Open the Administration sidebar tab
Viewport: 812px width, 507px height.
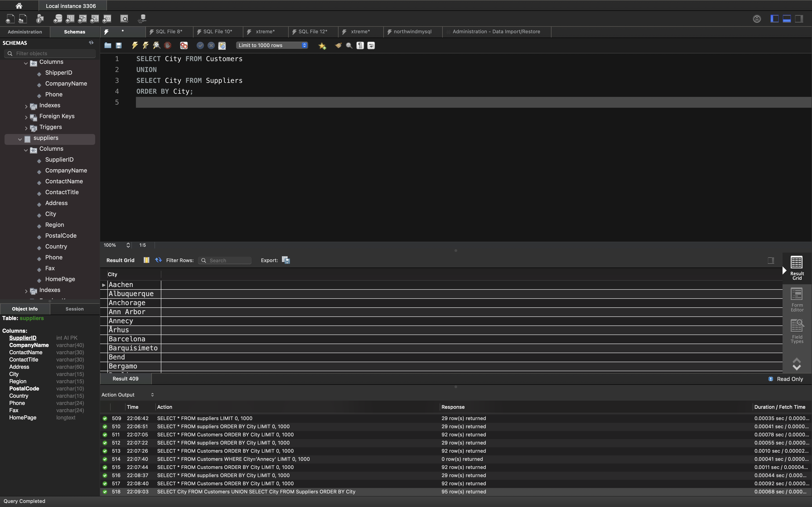click(25, 32)
